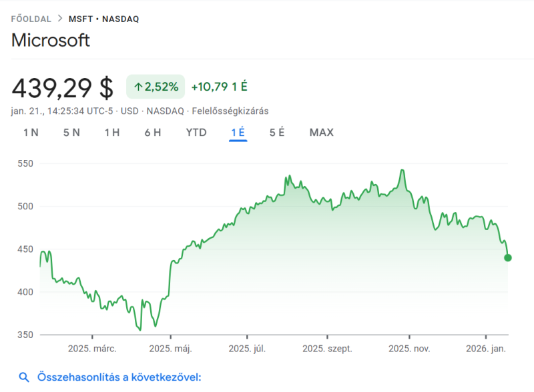Screen dimensions: 534x392
Task: Select the MAX range tab
Action: [321, 132]
